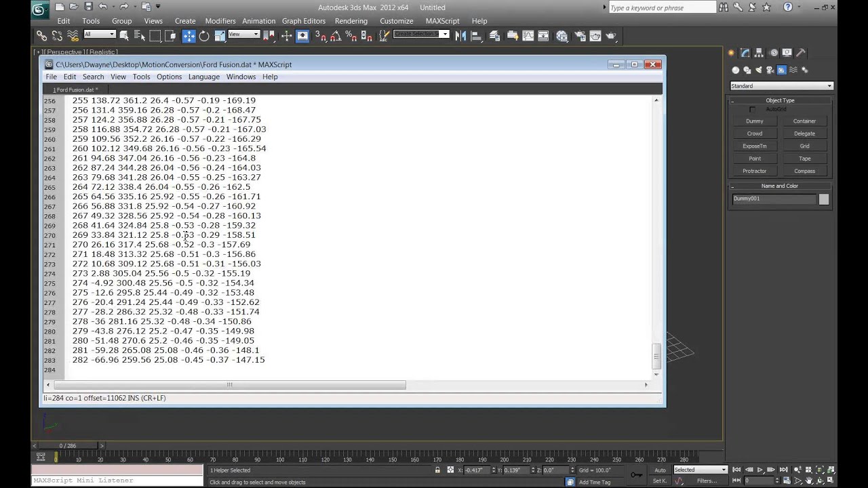Click the Dummy001 object color swatch
The width and height of the screenshot is (868, 488).
click(x=823, y=199)
